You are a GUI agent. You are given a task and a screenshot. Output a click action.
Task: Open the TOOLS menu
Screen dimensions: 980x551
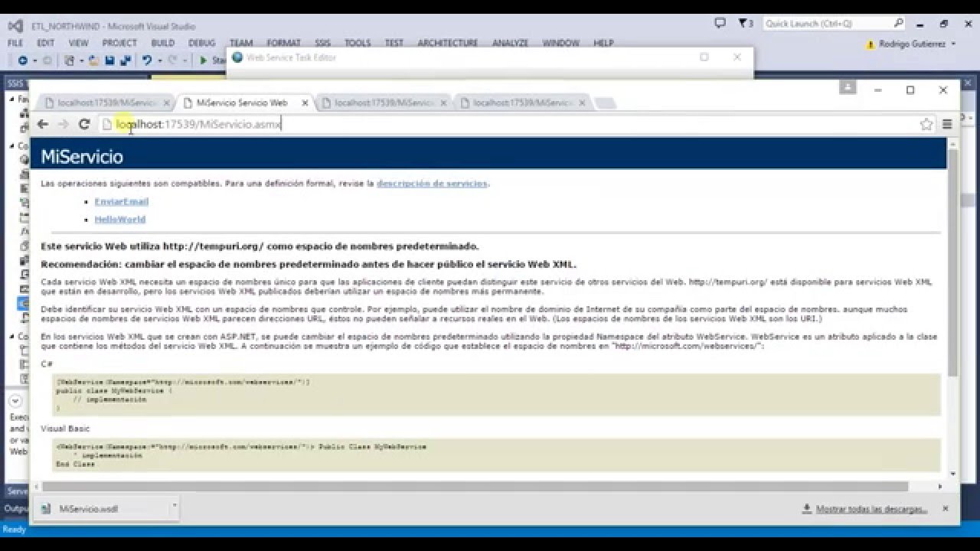[358, 43]
